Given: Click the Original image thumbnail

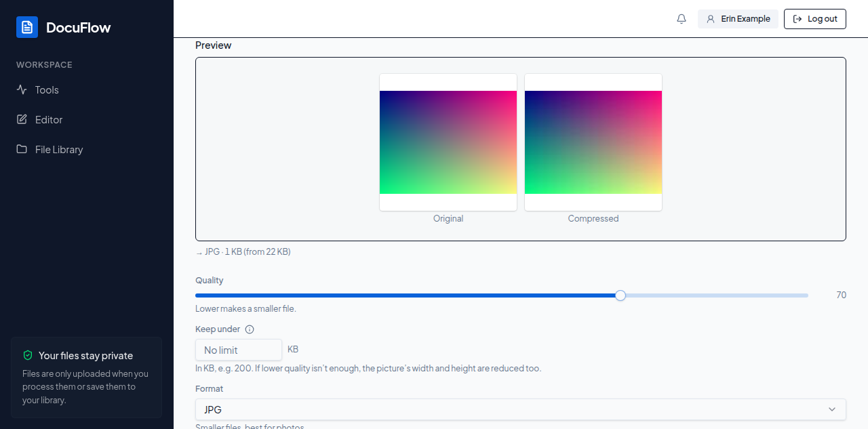Looking at the screenshot, I should point(448,142).
